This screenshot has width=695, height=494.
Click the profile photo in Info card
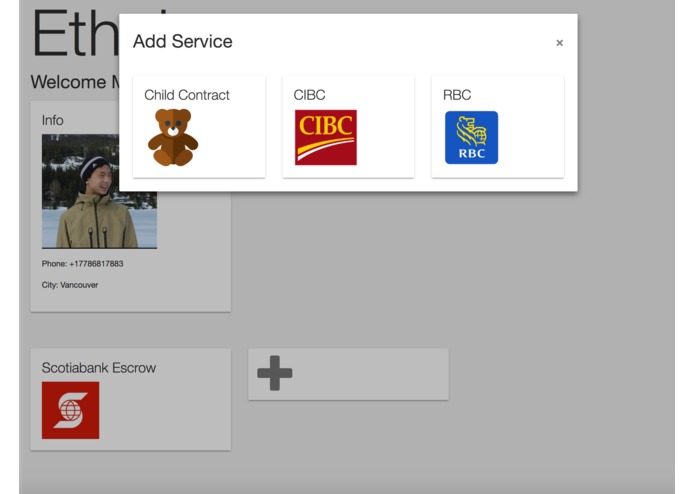[x=99, y=191]
